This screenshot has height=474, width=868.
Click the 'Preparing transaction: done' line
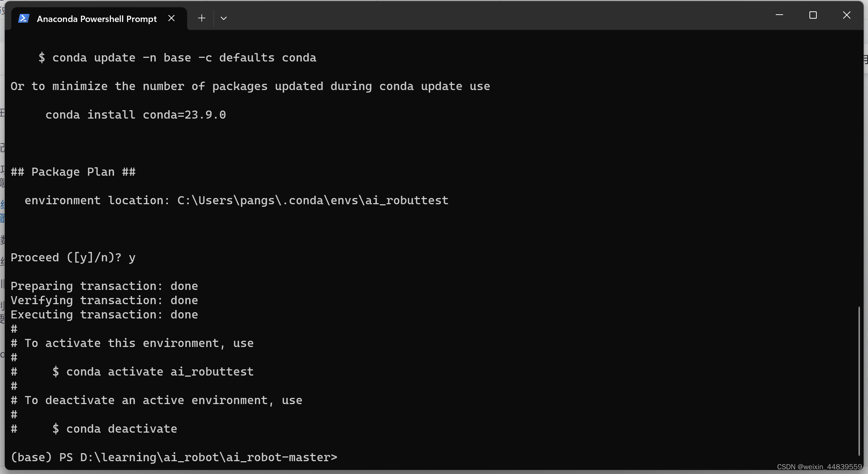(x=104, y=286)
